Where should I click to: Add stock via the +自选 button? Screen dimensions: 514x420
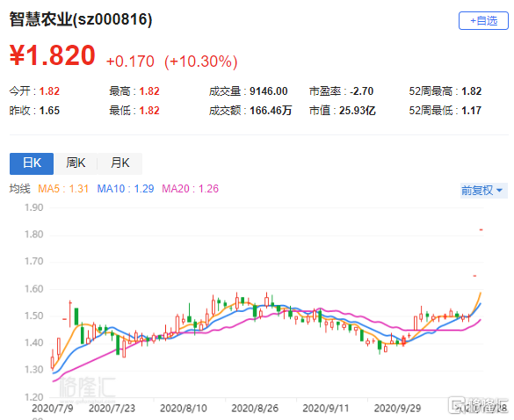483,21
